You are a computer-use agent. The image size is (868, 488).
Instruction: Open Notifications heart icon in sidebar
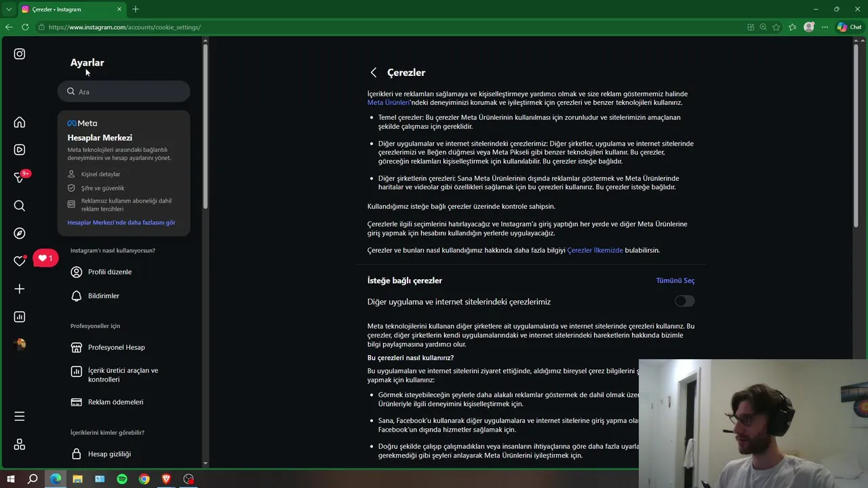(20, 261)
